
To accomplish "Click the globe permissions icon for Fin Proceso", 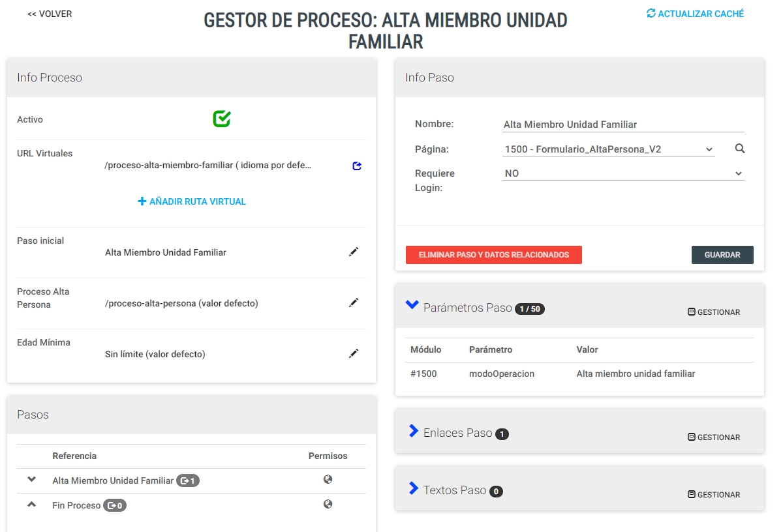I will (328, 504).
